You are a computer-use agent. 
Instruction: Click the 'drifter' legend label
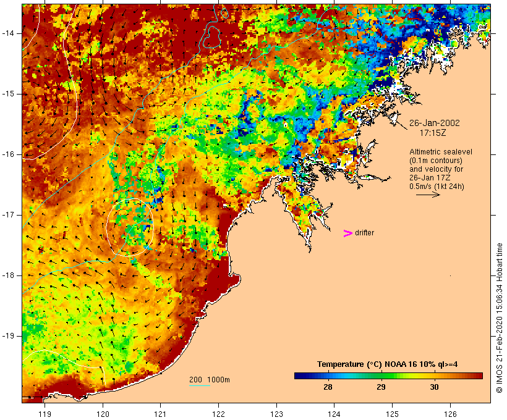(364, 233)
